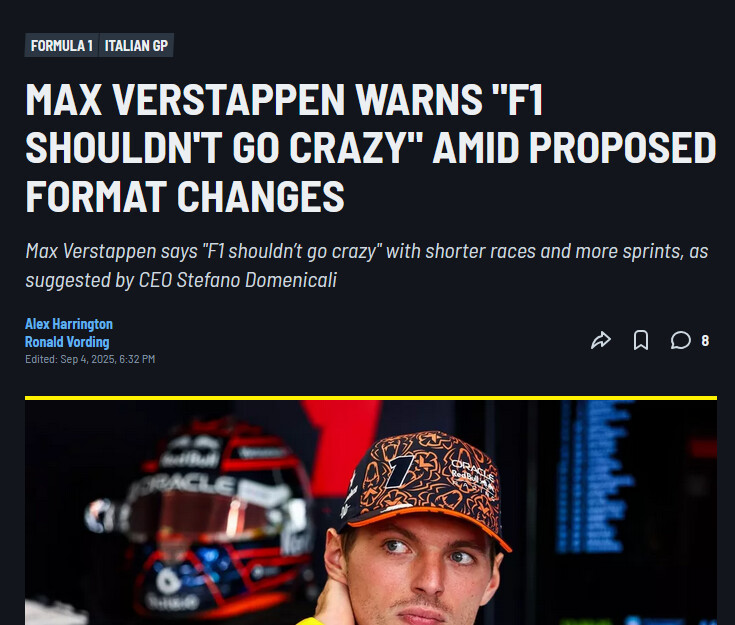Click the comment count number 8
This screenshot has width=735, height=625.
705,341
